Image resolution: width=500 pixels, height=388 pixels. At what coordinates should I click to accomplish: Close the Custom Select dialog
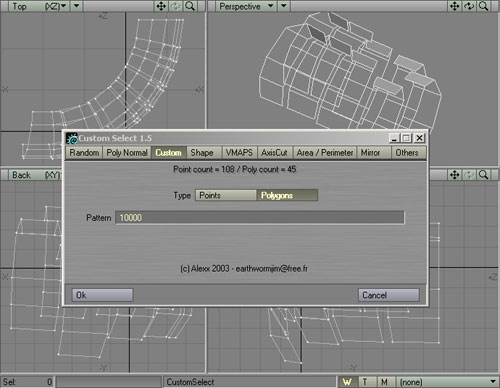pyautogui.click(x=419, y=138)
